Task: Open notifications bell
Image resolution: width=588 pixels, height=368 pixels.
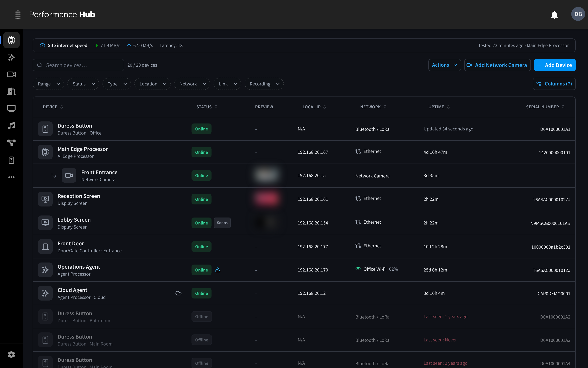Action: click(554, 15)
